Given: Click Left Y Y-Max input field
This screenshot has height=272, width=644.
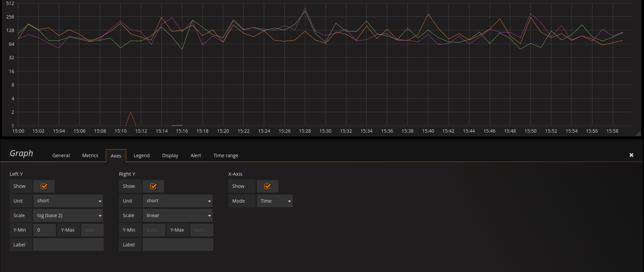Looking at the screenshot, I should click(x=92, y=230).
